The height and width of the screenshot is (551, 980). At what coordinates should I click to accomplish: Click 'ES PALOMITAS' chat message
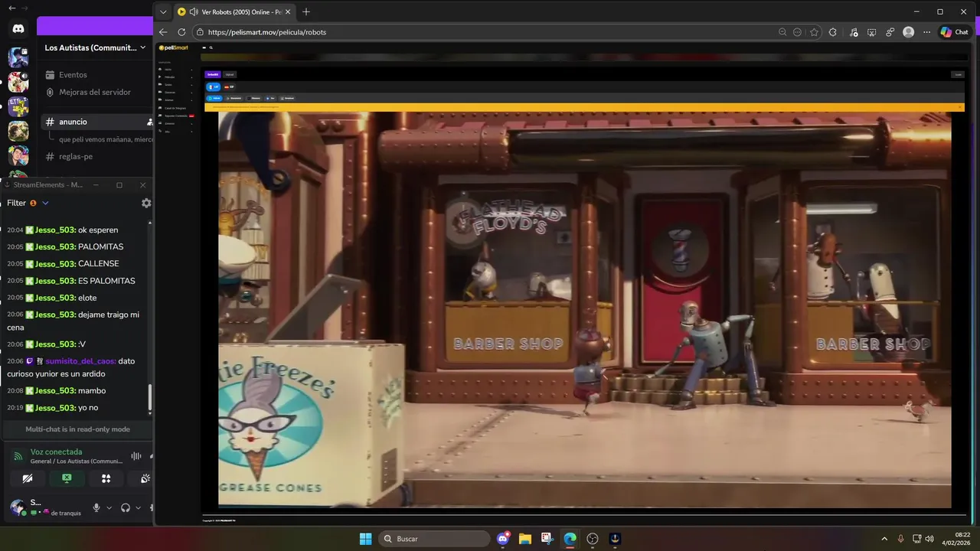(106, 281)
